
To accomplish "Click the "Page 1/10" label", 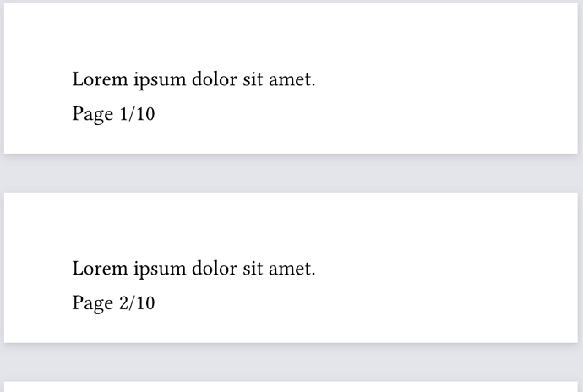I will [x=113, y=114].
